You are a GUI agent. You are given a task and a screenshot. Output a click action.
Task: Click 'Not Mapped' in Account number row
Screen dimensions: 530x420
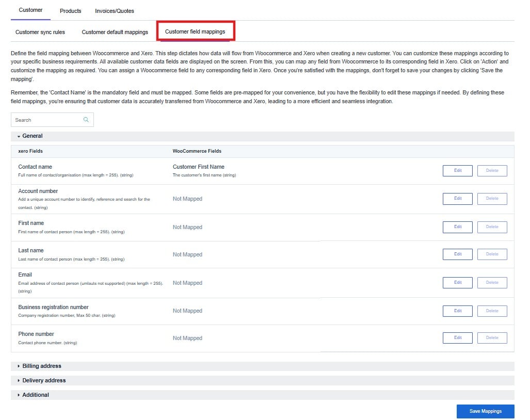pyautogui.click(x=187, y=199)
